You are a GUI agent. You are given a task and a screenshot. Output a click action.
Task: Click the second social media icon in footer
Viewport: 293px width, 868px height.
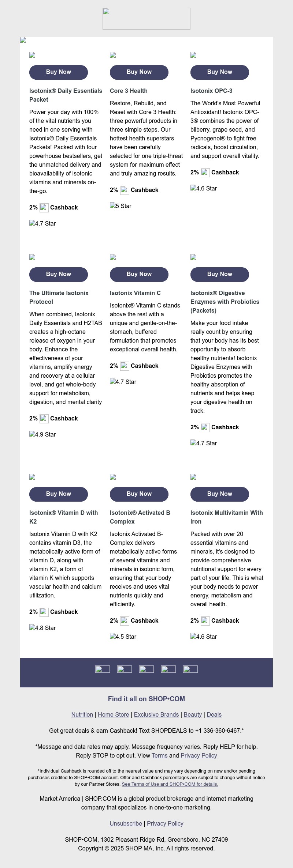tap(124, 669)
